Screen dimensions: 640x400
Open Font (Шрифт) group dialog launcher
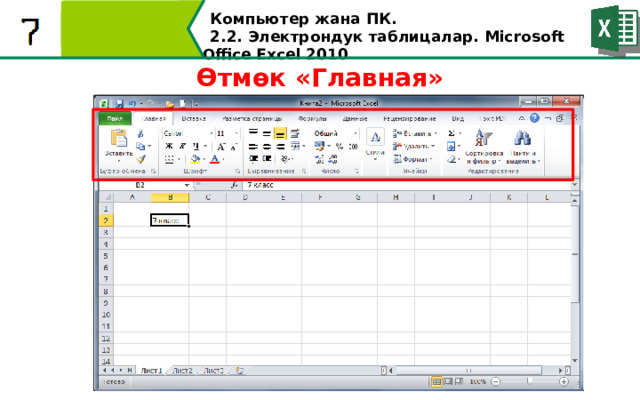click(x=237, y=171)
